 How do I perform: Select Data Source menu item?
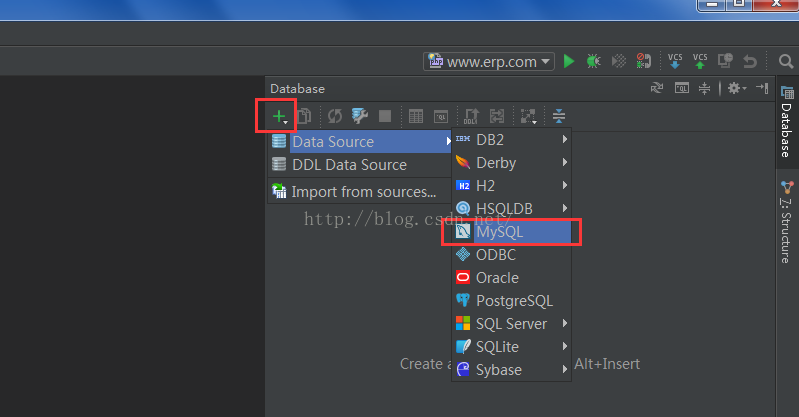coord(360,141)
